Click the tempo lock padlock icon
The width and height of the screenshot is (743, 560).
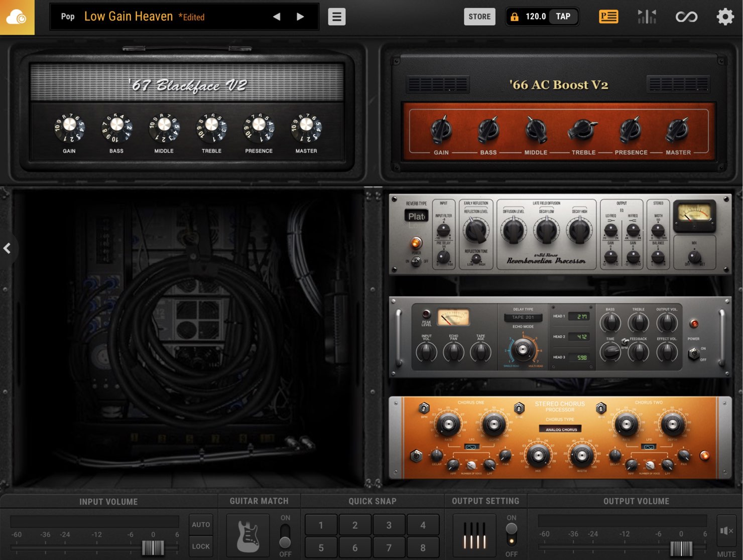click(515, 17)
